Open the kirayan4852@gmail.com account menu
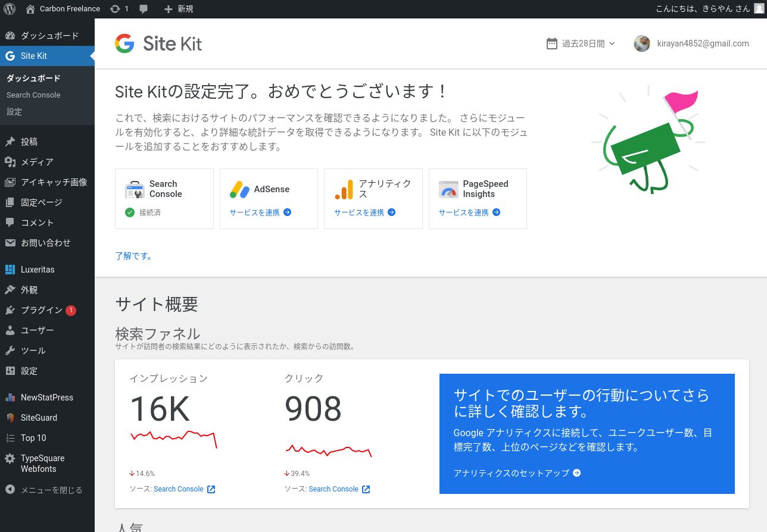The height and width of the screenshot is (532, 767). click(x=691, y=43)
